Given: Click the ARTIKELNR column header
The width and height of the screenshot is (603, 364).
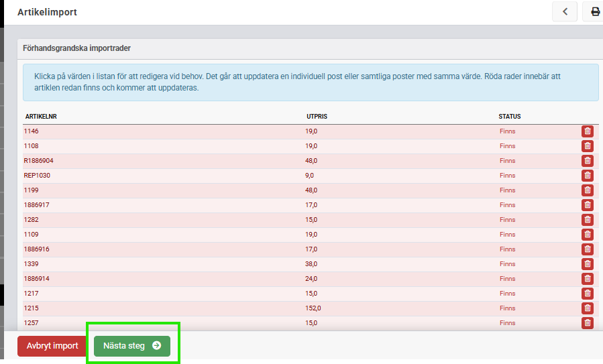Looking at the screenshot, I should [x=41, y=117].
